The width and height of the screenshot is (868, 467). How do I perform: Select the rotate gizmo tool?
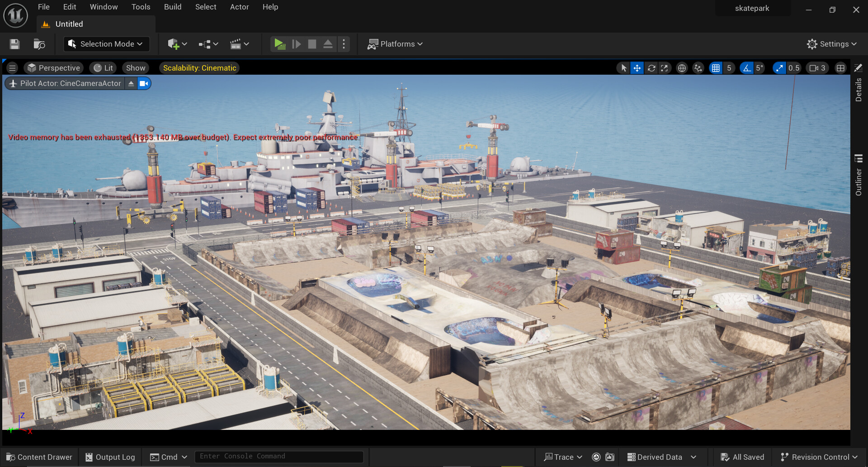tap(651, 68)
